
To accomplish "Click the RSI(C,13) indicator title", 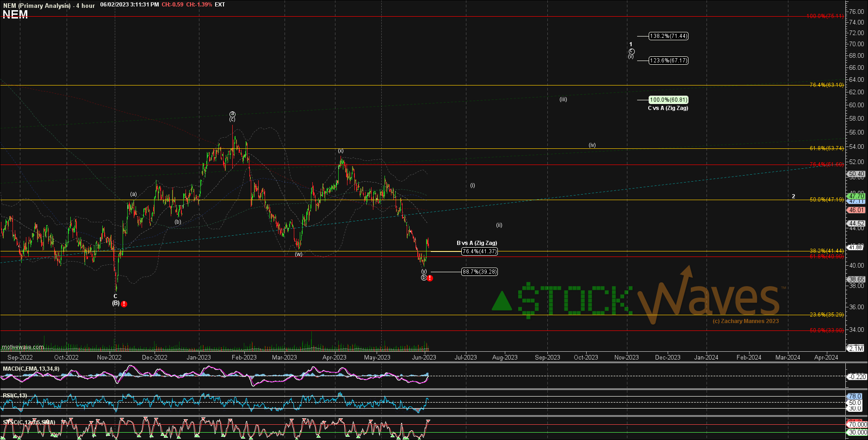I will (x=15, y=396).
